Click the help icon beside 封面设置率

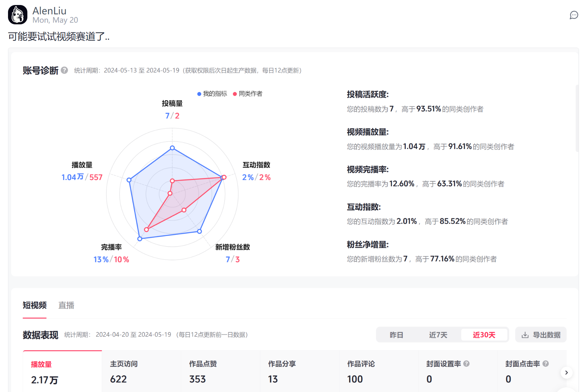(467, 364)
